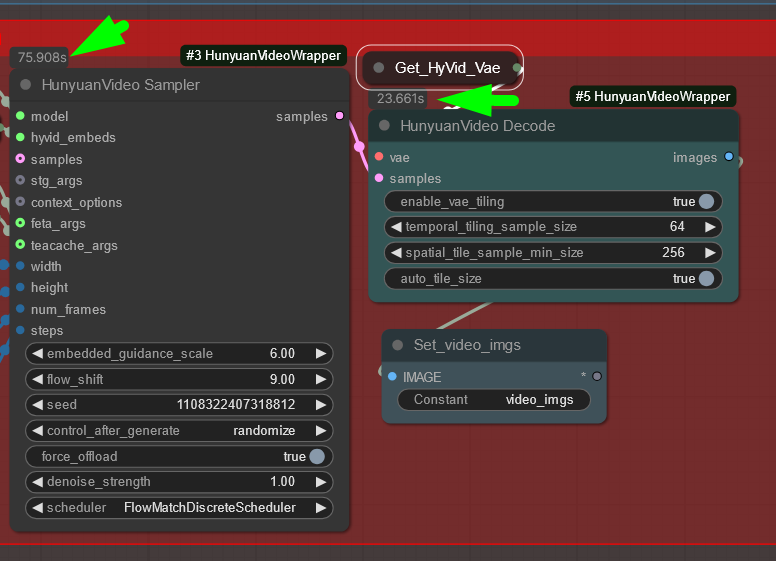776x561 pixels.
Task: Click the stg_args input socket
Action: point(20,180)
